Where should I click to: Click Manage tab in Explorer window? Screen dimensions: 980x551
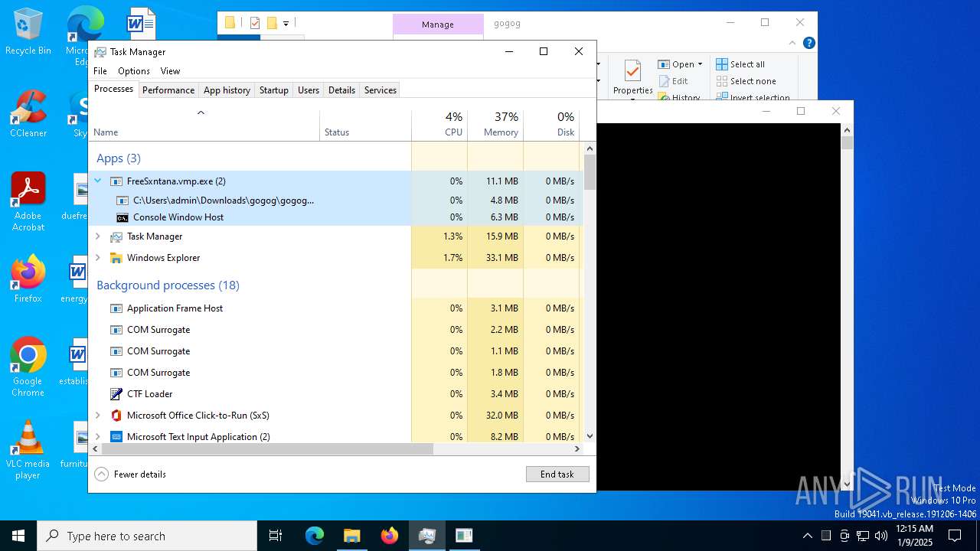(438, 24)
